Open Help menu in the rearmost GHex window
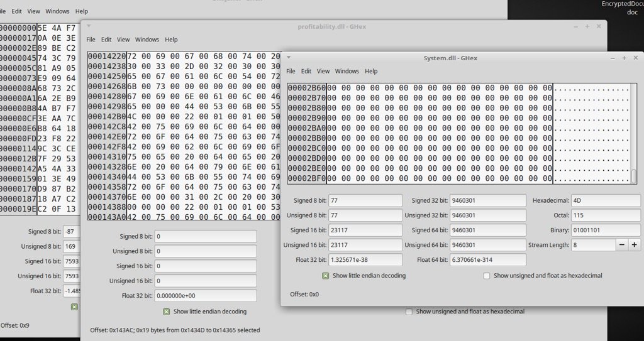This screenshot has width=644, height=341. click(82, 11)
